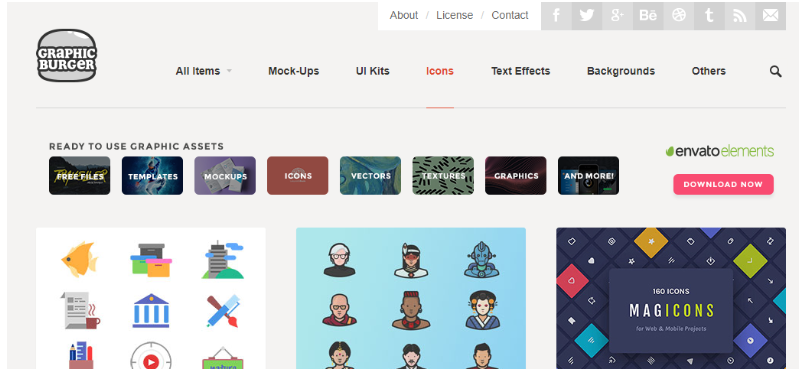This screenshot has height=377, width=799.
Task: Open the Free Files thumbnail
Action: click(x=79, y=176)
